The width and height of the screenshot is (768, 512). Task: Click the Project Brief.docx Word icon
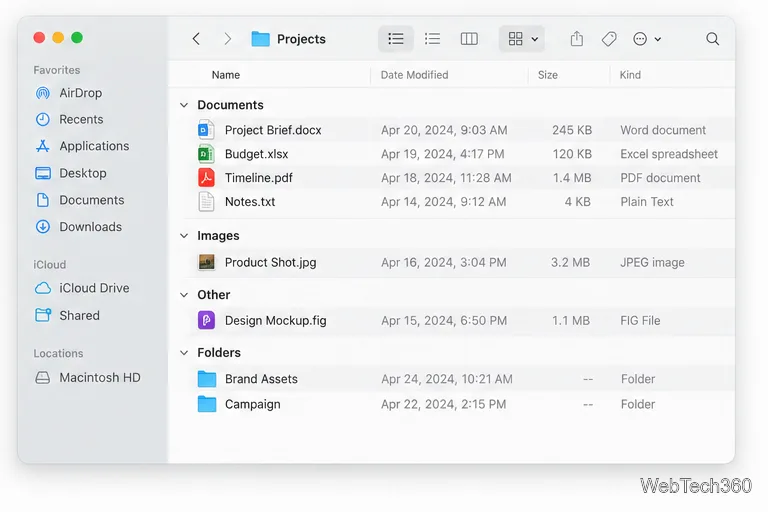(206, 130)
